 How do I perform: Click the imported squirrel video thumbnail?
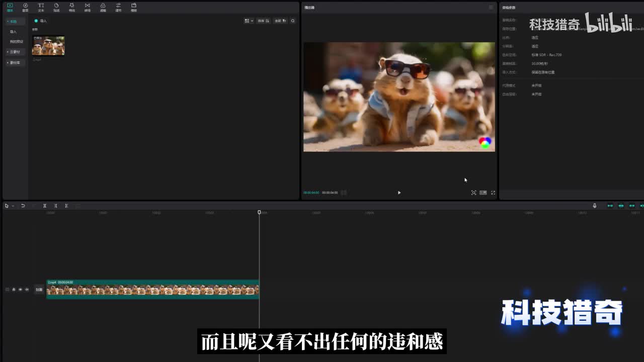pos(48,46)
